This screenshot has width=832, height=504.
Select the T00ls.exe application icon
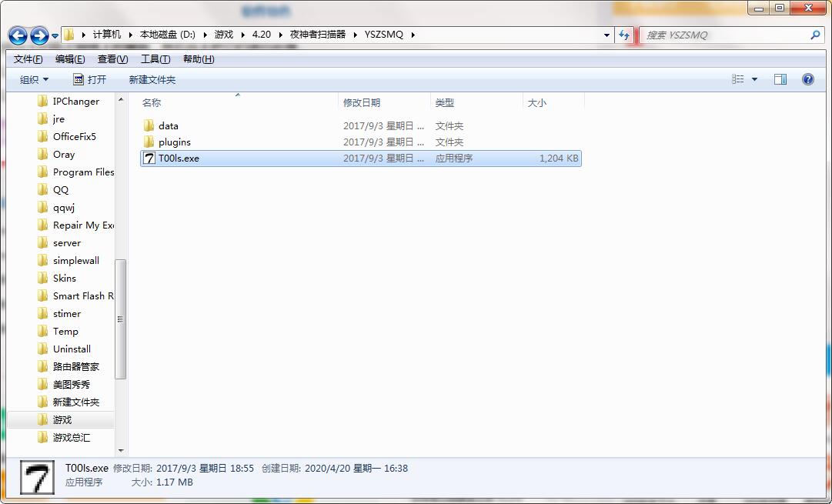(x=149, y=158)
